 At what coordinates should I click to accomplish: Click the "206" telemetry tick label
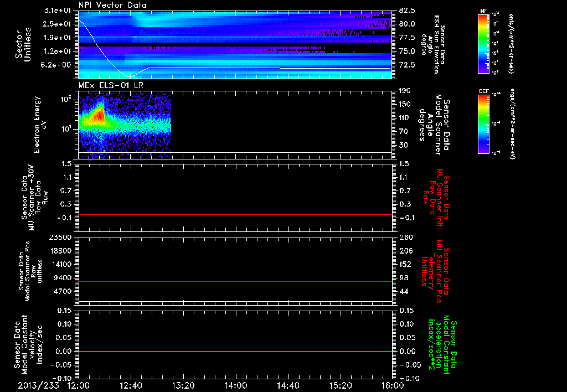[406, 251]
